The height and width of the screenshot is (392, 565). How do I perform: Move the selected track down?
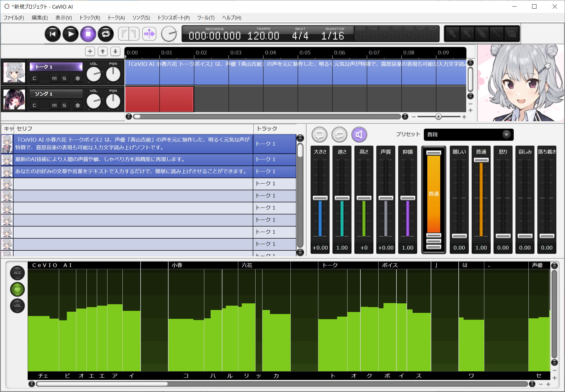pos(115,51)
